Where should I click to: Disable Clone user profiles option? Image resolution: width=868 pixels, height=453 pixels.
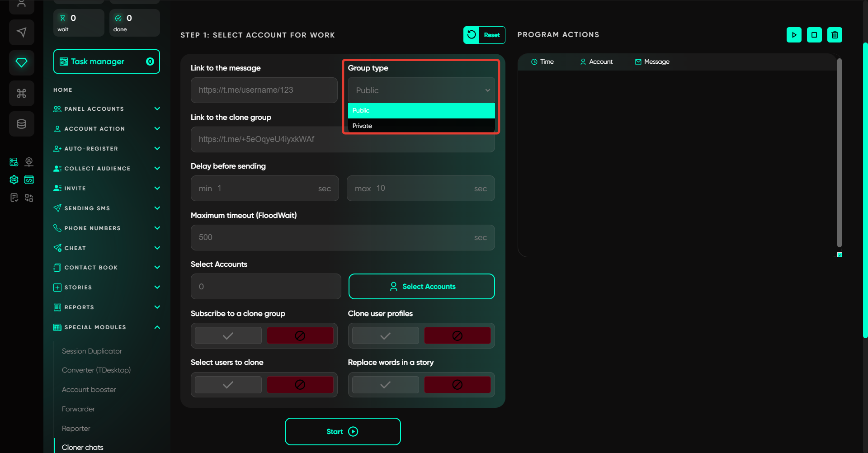tap(457, 336)
